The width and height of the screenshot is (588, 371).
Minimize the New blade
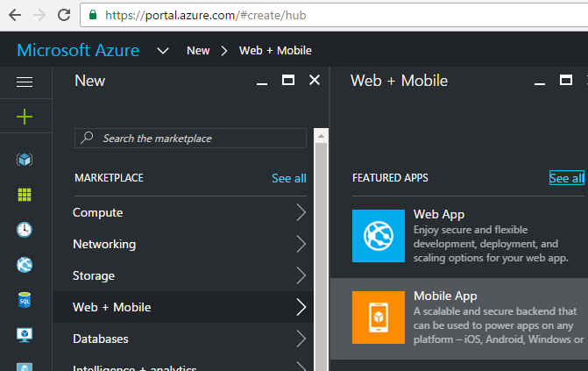point(262,83)
